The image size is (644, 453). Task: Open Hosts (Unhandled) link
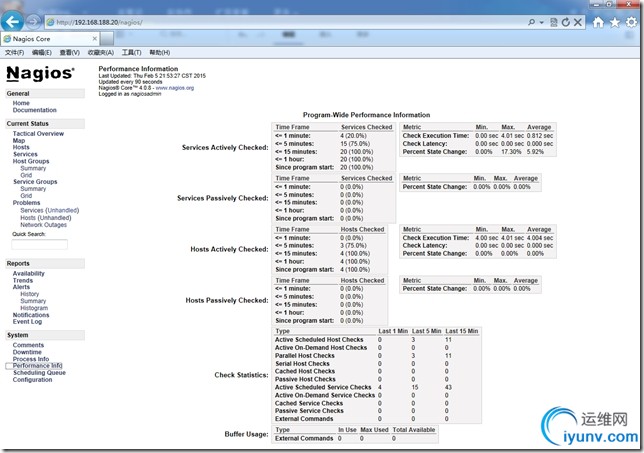(46, 218)
